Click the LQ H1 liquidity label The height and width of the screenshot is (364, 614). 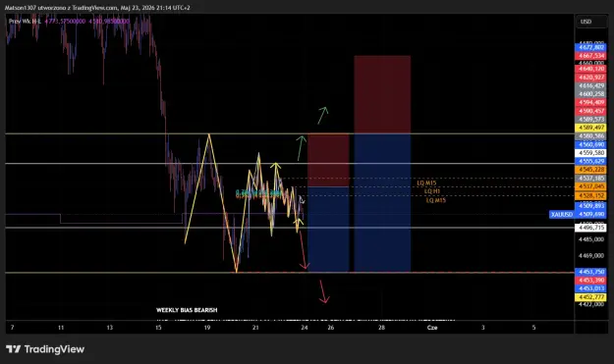[432, 191]
